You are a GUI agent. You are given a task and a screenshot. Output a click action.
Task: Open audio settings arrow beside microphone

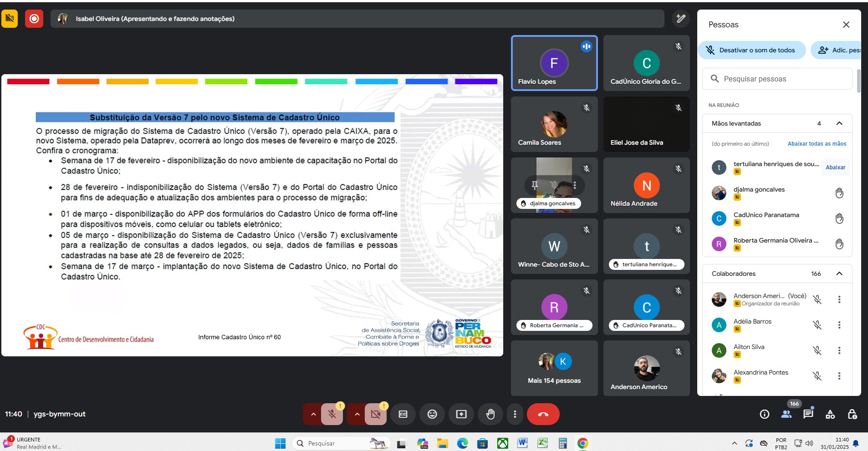[313, 414]
